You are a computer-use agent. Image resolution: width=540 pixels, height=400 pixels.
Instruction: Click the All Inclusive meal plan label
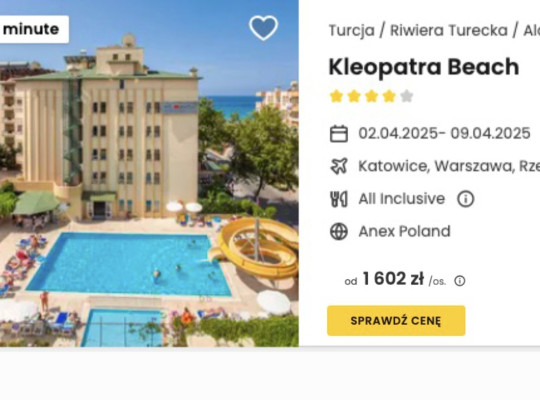coord(402,199)
